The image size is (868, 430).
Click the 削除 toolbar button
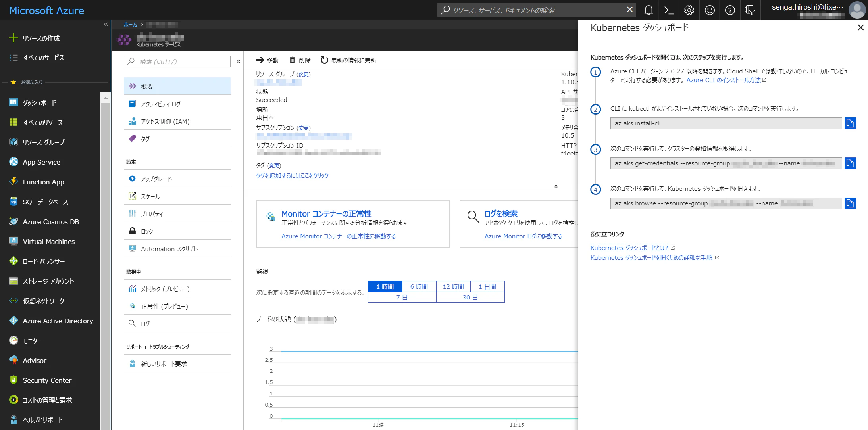(300, 60)
